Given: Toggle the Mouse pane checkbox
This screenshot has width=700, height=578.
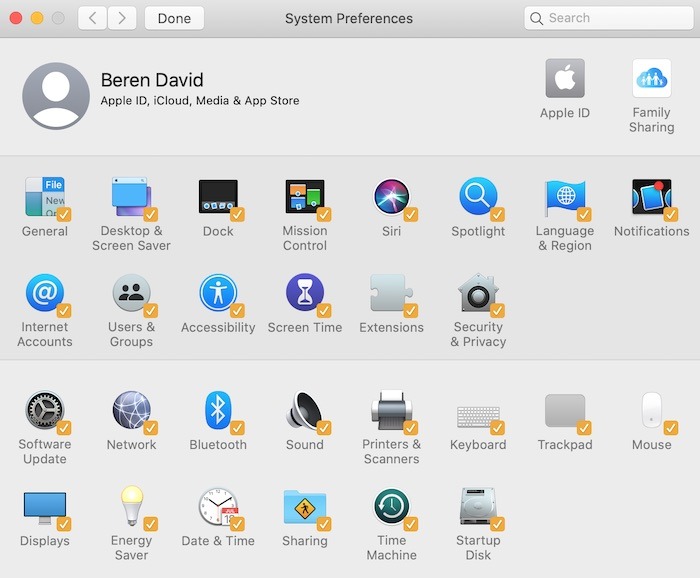Looking at the screenshot, I should click(x=671, y=428).
